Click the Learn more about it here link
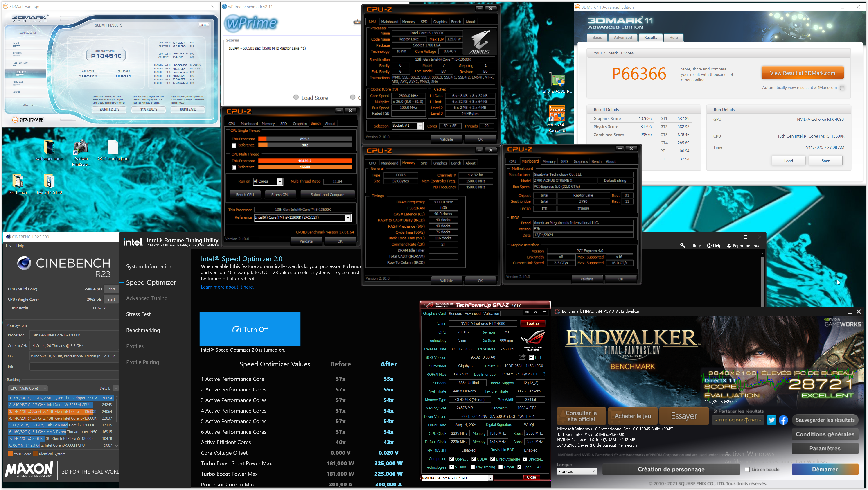The width and height of the screenshot is (868, 490). click(x=227, y=287)
